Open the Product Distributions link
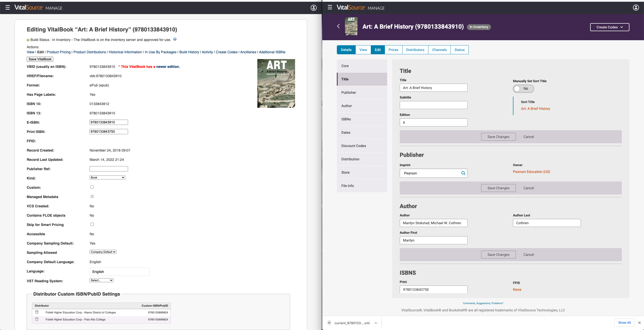The image size is (644, 330). point(90,52)
